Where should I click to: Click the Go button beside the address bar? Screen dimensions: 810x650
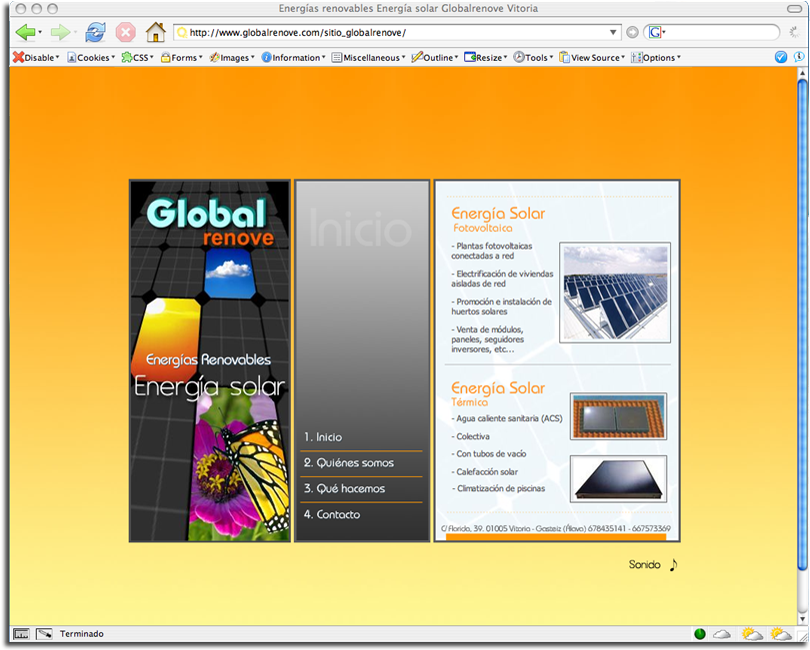tap(632, 33)
